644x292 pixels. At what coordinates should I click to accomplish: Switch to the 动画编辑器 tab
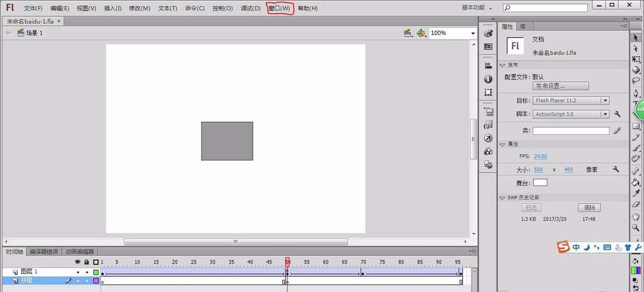coord(79,251)
